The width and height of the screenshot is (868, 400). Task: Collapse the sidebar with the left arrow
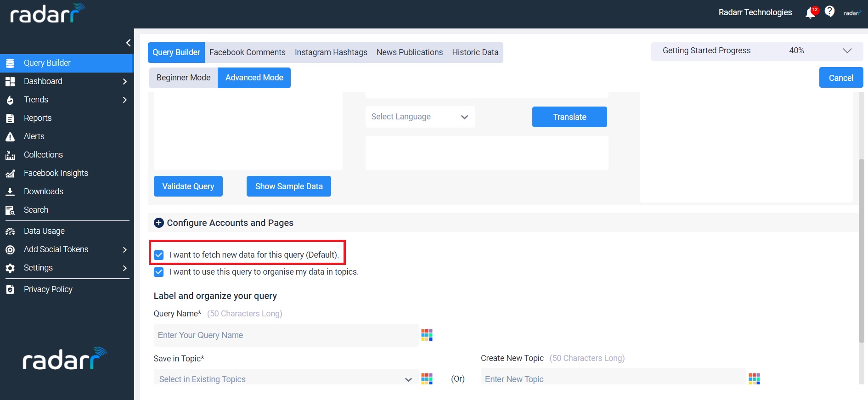(128, 43)
